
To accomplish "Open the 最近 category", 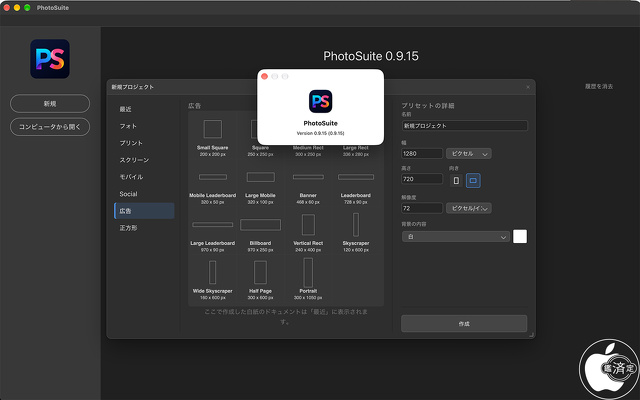I will click(x=144, y=109).
